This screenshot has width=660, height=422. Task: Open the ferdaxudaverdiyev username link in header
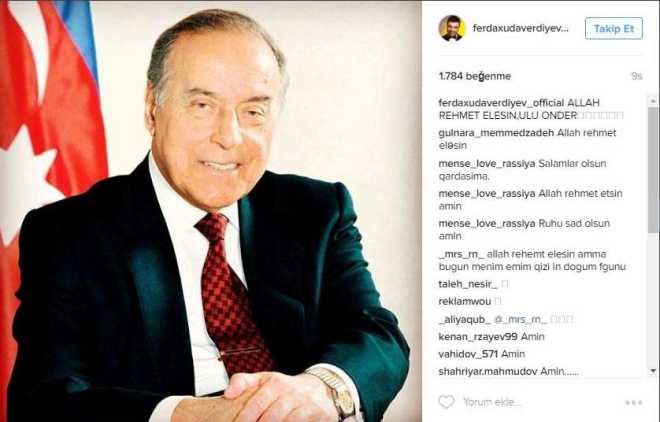pos(520,29)
